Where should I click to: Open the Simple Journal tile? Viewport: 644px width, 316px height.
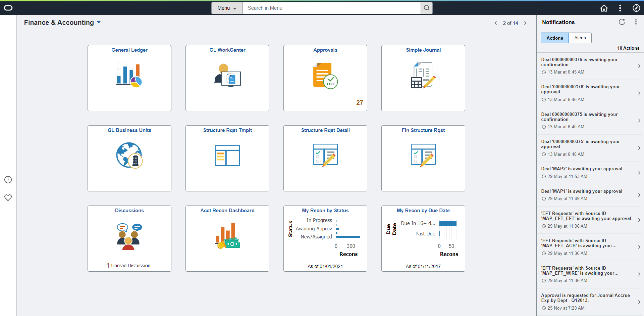click(x=423, y=78)
